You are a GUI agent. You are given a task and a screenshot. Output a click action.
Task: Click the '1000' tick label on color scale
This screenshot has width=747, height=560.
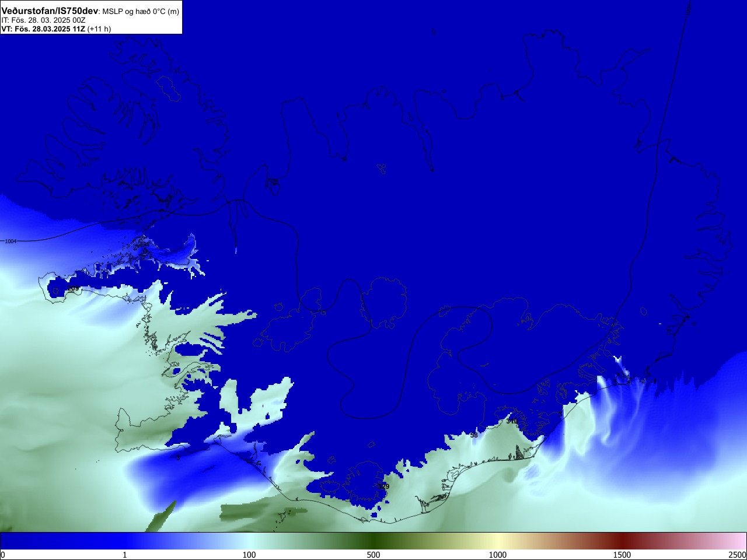point(498,555)
